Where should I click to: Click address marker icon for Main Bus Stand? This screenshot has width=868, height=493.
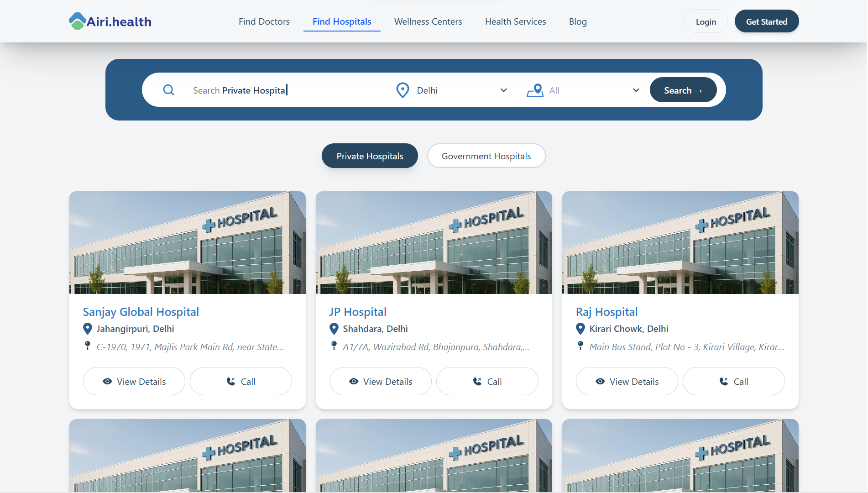click(x=580, y=346)
